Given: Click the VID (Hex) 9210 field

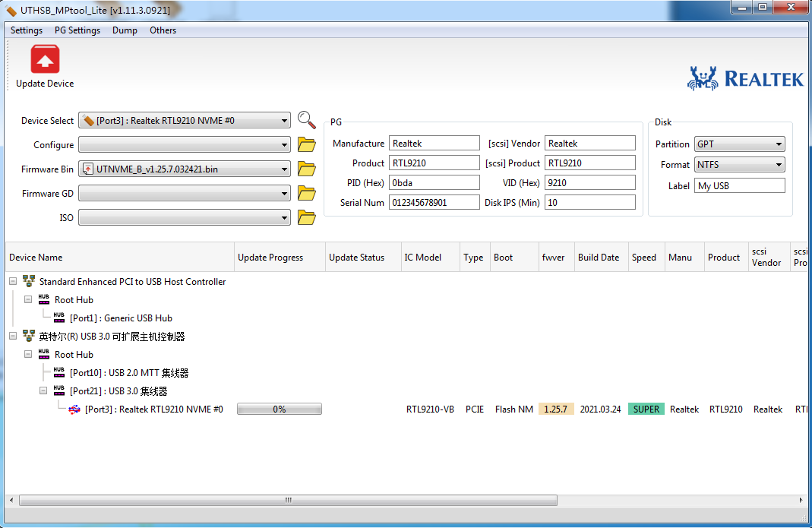Looking at the screenshot, I should [x=590, y=183].
